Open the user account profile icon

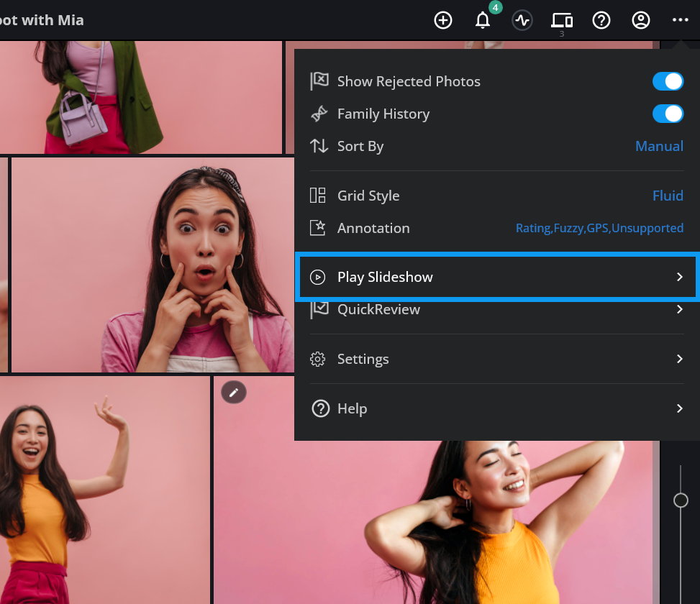(641, 20)
